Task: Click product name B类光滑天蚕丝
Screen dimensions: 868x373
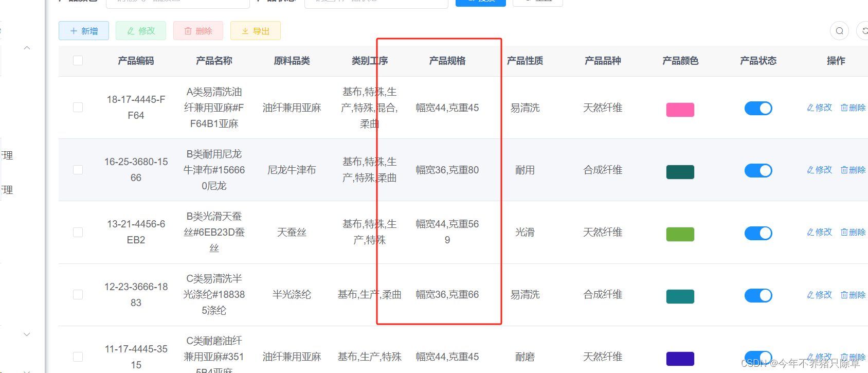Action: 214,232
